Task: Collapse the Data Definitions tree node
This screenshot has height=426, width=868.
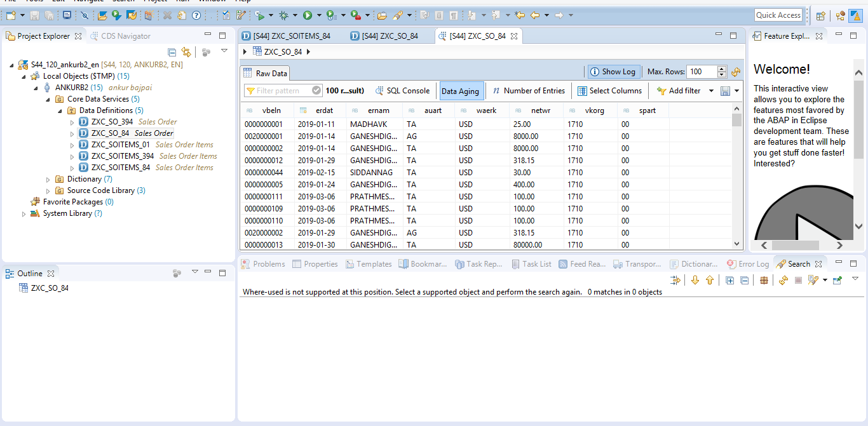Action: tap(60, 110)
